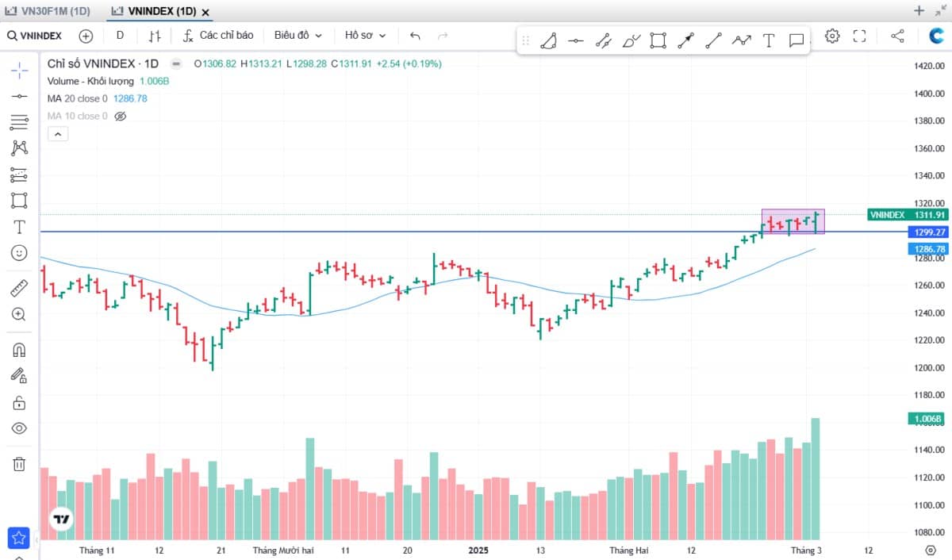Viewport: 952px width, 560px height.
Task: Toggle lock all drawings
Action: click(19, 402)
